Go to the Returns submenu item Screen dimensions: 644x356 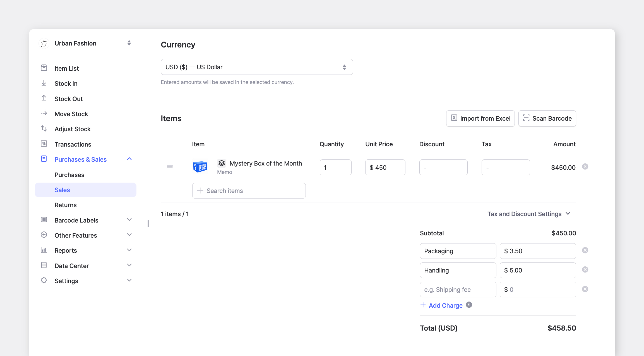(66, 205)
